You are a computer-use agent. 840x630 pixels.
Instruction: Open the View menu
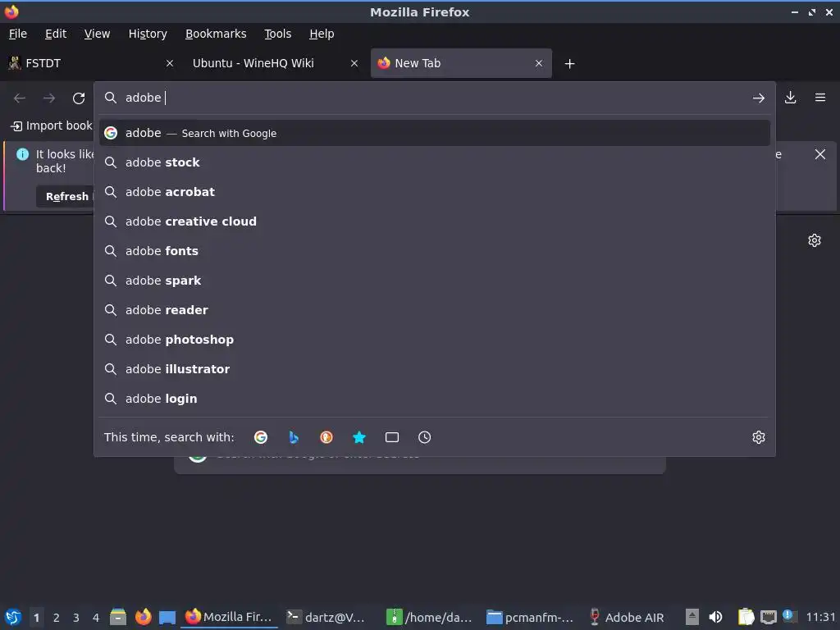(97, 34)
